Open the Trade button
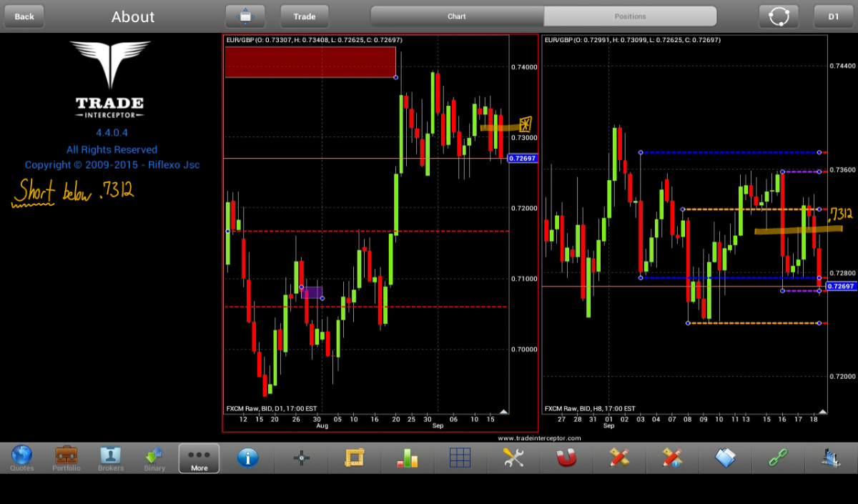The width and height of the screenshot is (858, 504). point(305,16)
